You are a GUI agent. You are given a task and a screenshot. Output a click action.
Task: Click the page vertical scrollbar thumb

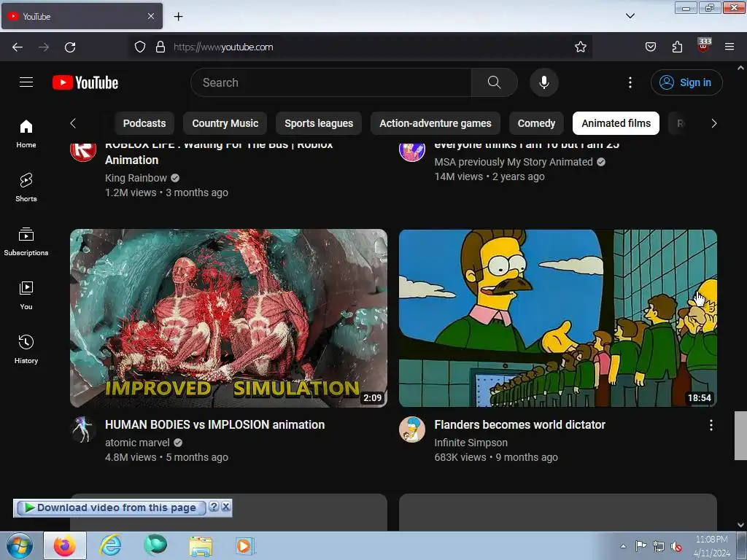click(x=740, y=435)
